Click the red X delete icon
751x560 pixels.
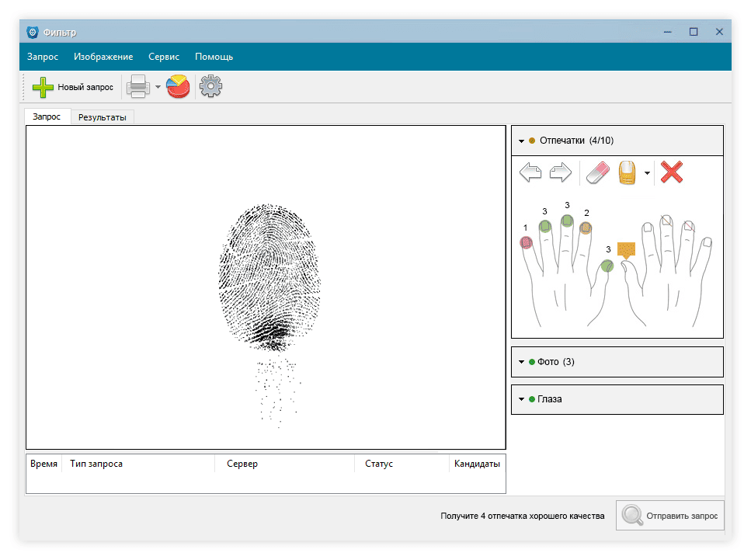tap(671, 172)
